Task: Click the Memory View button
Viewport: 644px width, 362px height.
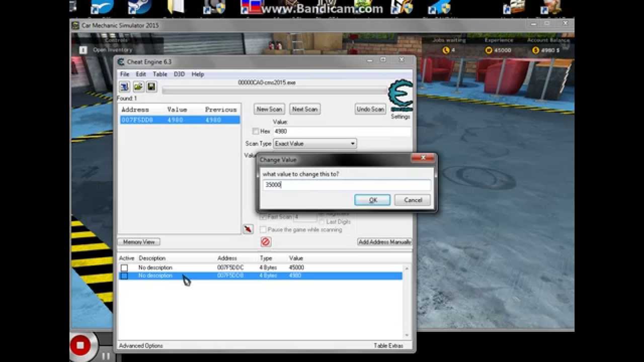Action: pyautogui.click(x=139, y=242)
